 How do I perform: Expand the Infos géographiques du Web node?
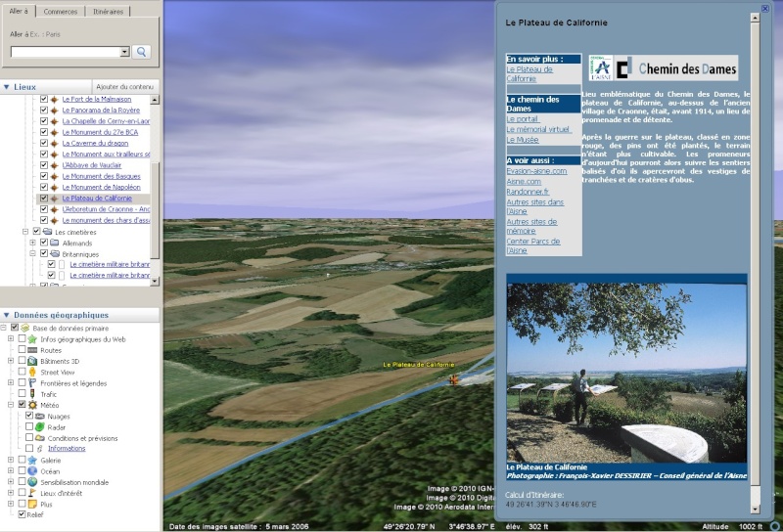coord(11,339)
